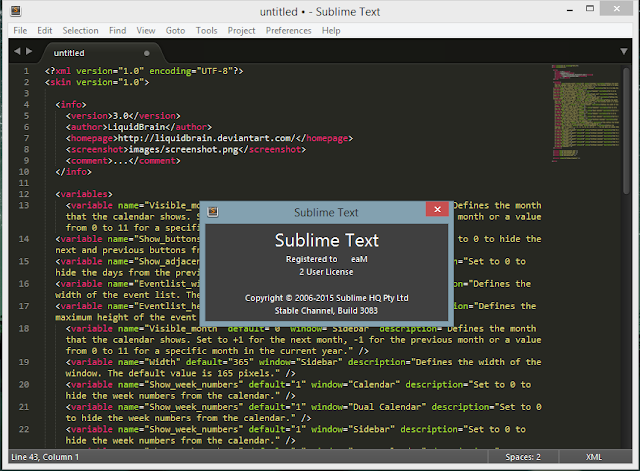The image size is (640, 471).
Task: Select the untitled tab
Action: pos(102,53)
